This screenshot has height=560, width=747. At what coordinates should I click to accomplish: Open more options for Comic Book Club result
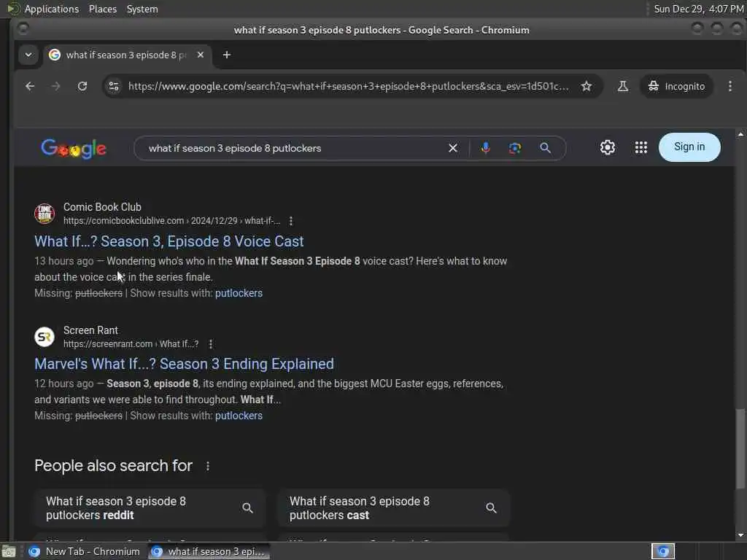[290, 221]
